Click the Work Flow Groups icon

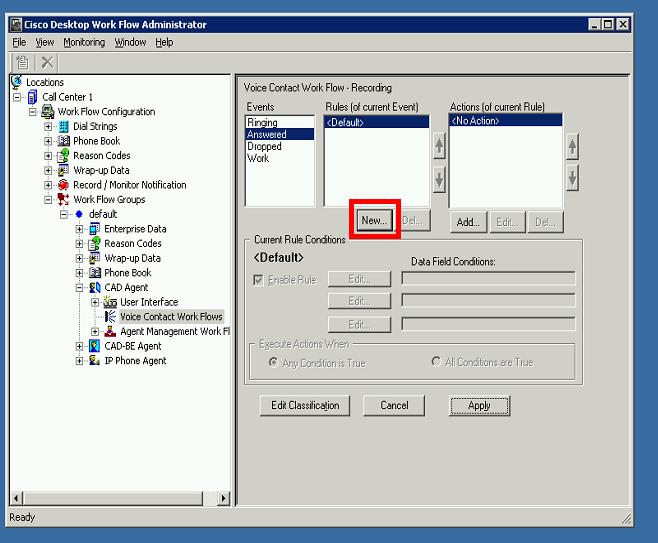point(63,199)
